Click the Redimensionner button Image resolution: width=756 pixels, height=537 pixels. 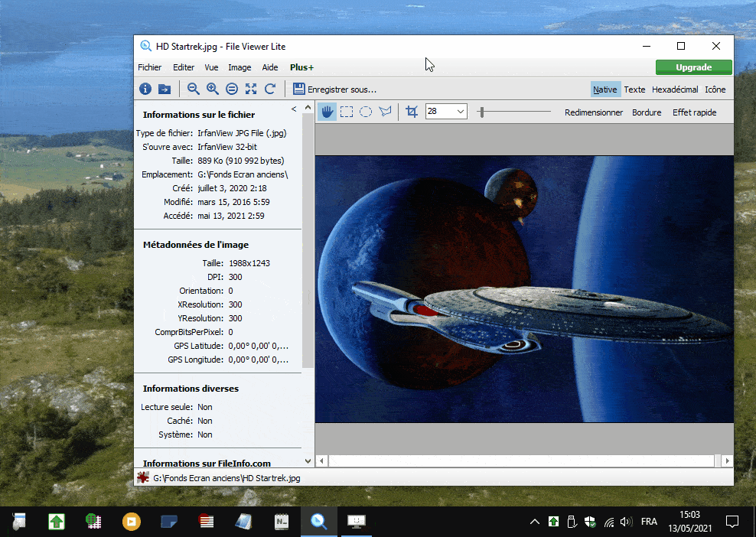pos(594,112)
